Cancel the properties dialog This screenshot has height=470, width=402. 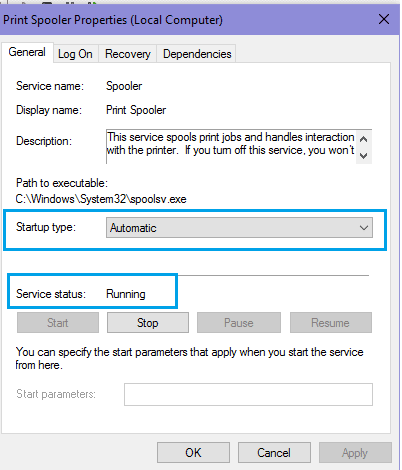274,453
